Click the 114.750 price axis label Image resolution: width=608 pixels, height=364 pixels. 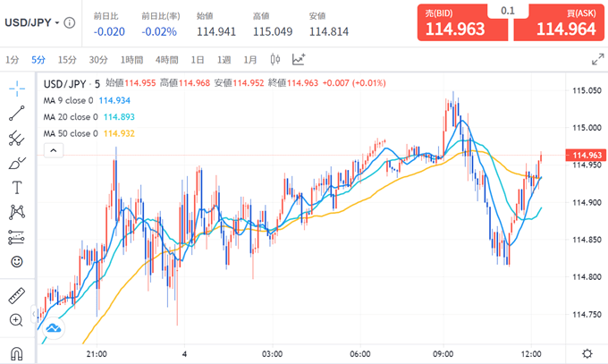tap(587, 314)
